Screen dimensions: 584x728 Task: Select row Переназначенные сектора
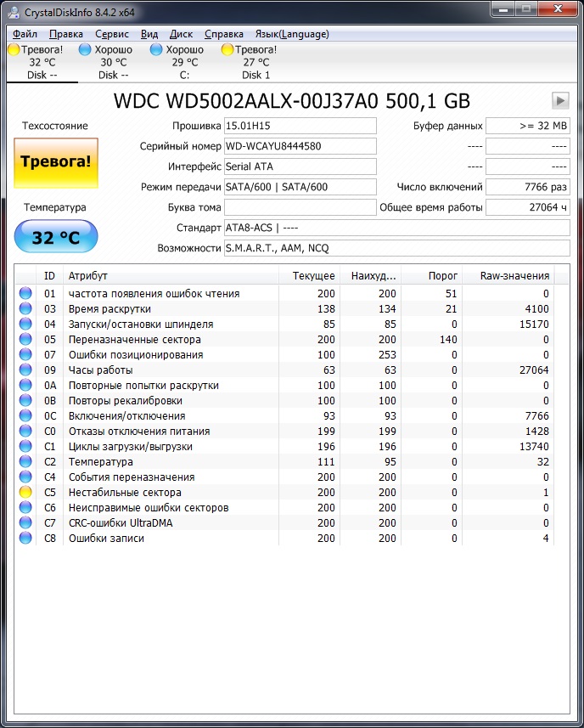pyautogui.click(x=285, y=340)
